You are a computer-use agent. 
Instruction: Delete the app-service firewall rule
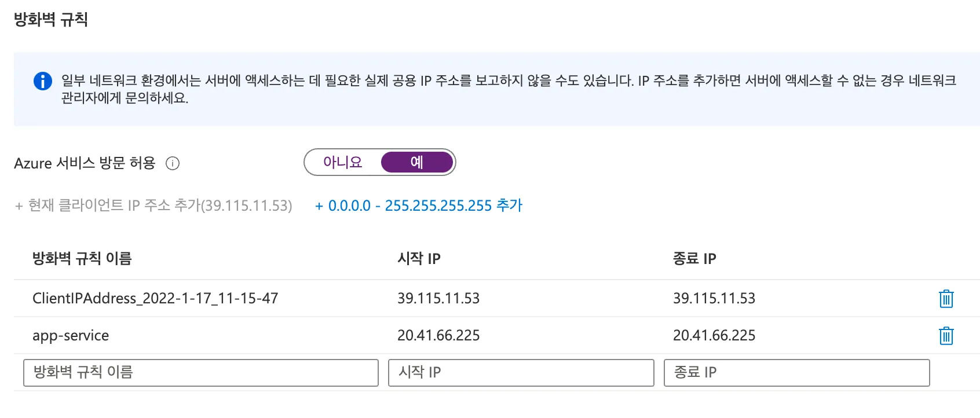pyautogui.click(x=946, y=336)
